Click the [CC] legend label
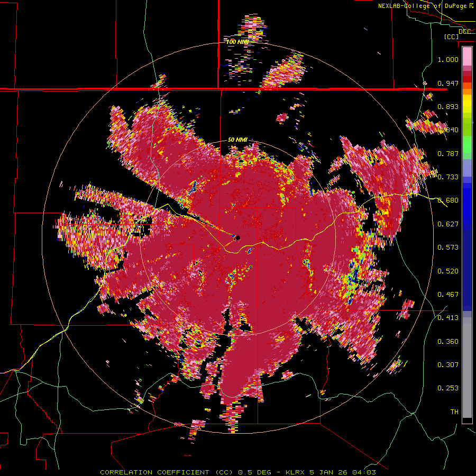This screenshot has width=476, height=476. click(x=451, y=36)
